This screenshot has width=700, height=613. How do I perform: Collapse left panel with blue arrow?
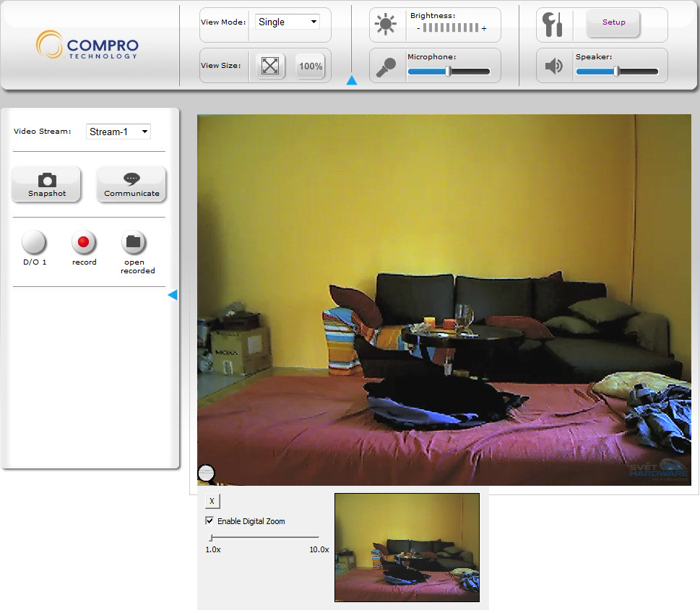point(173,295)
